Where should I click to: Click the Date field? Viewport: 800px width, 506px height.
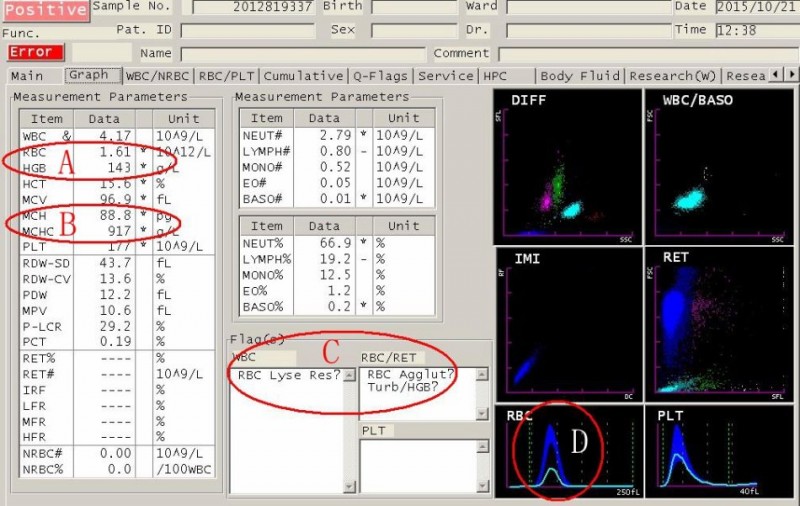click(x=758, y=7)
